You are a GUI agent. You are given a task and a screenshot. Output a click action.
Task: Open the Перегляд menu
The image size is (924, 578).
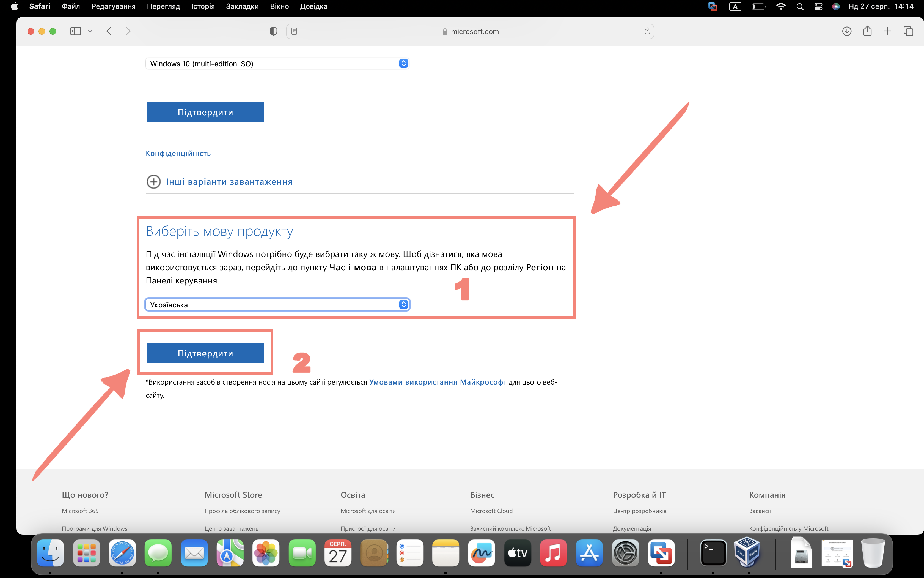[163, 7]
